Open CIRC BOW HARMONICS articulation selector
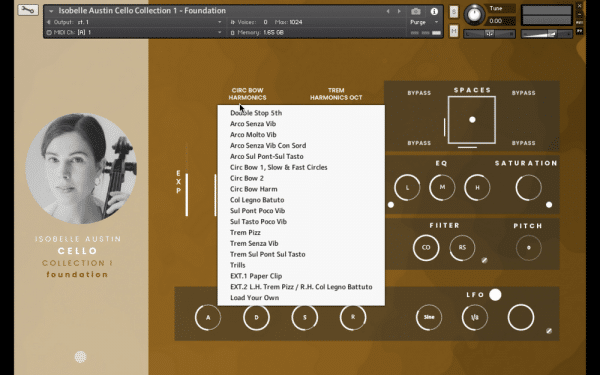600x375 pixels. point(247,94)
